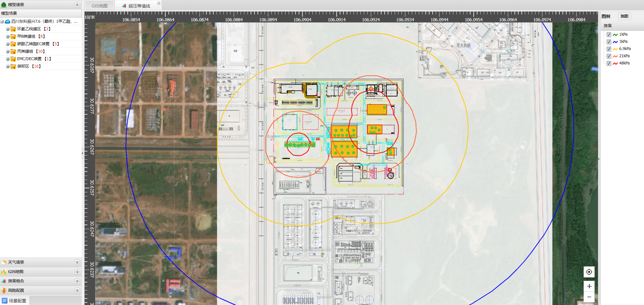Expand the 环氧乙烷罐区 tree node
This screenshot has height=305, width=644.
point(8,29)
